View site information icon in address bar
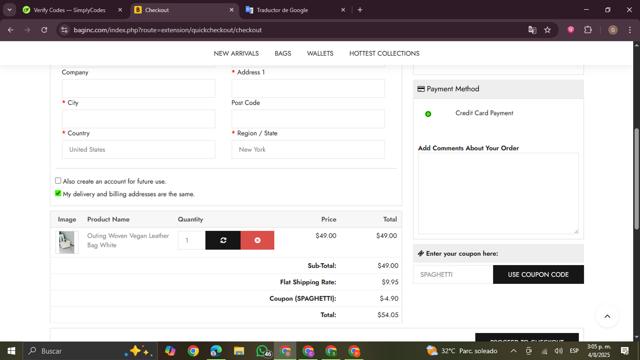The height and width of the screenshot is (360, 640). tap(64, 30)
